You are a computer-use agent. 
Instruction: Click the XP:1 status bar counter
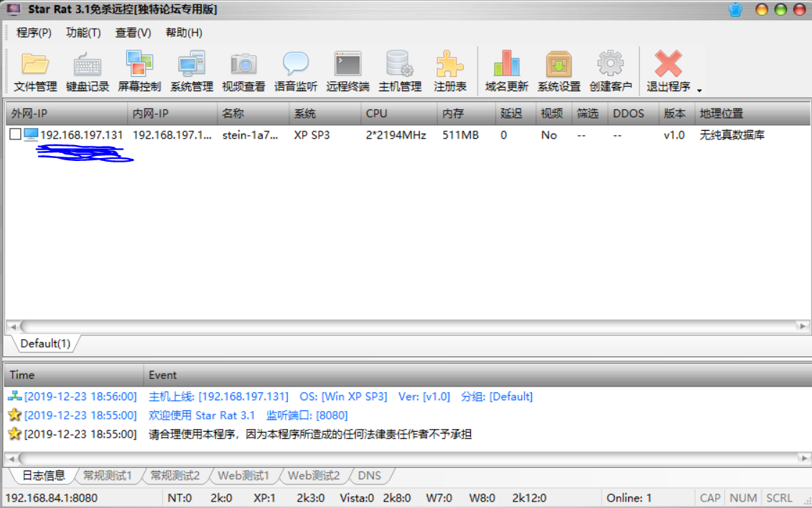click(x=264, y=498)
